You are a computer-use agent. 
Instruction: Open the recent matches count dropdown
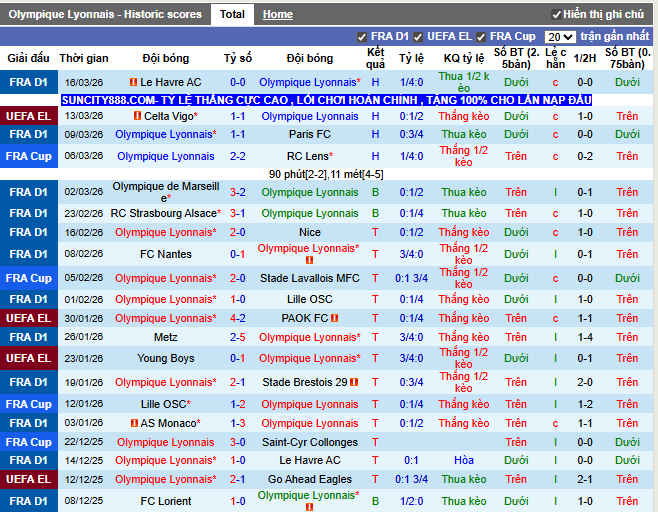point(560,37)
